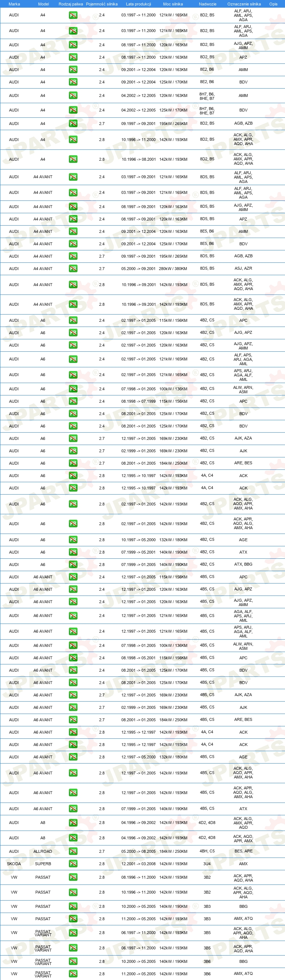The width and height of the screenshot is (285, 980).
Task: Click the '280kW / 380KM' power cell
Action: coord(173,269)
